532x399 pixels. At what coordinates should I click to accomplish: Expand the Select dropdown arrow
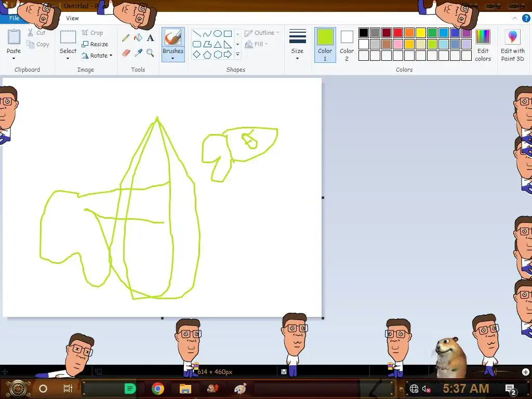pyautogui.click(x=68, y=59)
